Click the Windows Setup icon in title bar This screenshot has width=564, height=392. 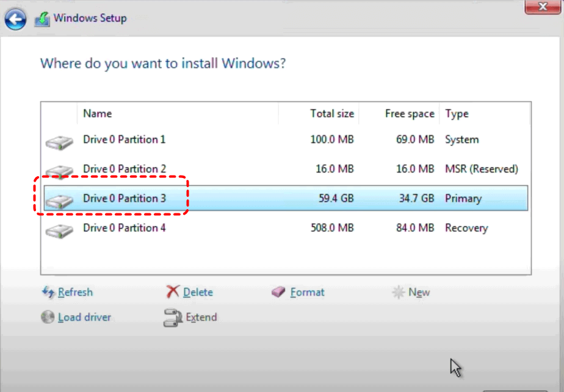tap(42, 19)
